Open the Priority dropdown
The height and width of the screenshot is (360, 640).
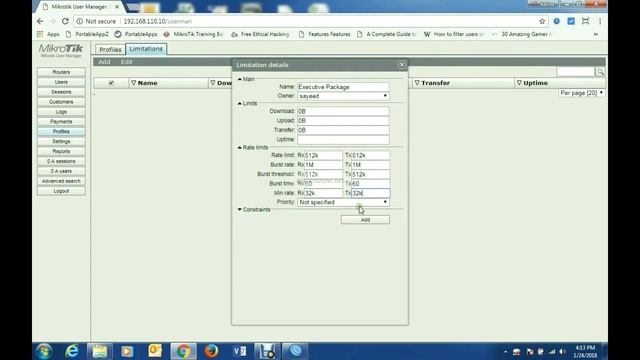343,202
